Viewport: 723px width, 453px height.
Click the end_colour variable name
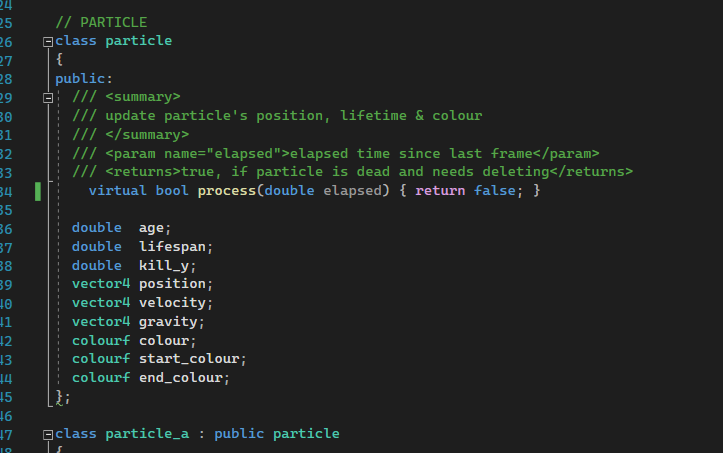(181, 378)
